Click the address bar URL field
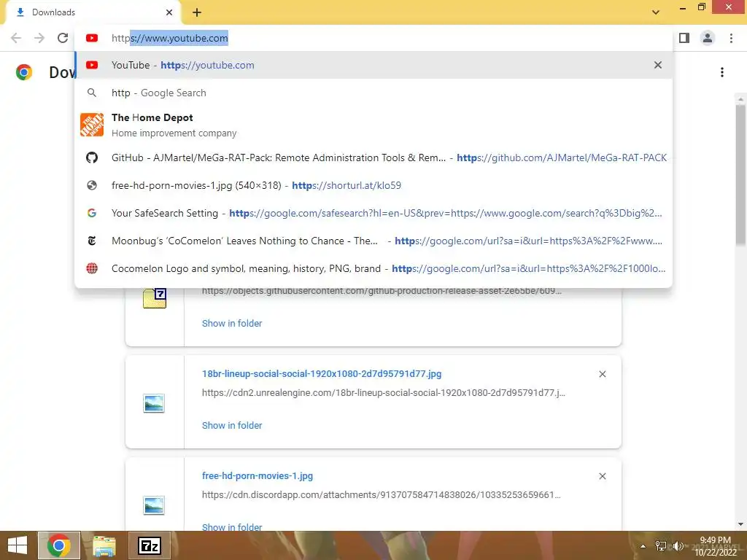Screen dimensions: 747x560 (x=373, y=38)
